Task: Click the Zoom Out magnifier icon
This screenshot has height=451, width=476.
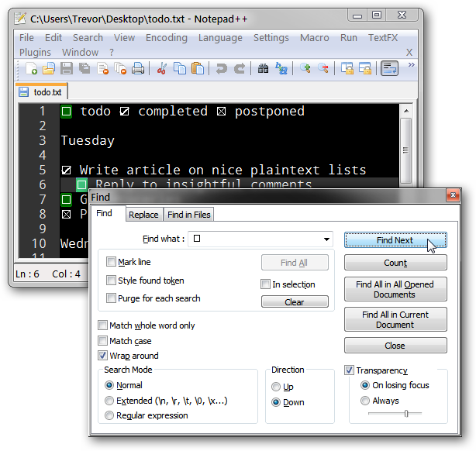Action: tap(323, 68)
